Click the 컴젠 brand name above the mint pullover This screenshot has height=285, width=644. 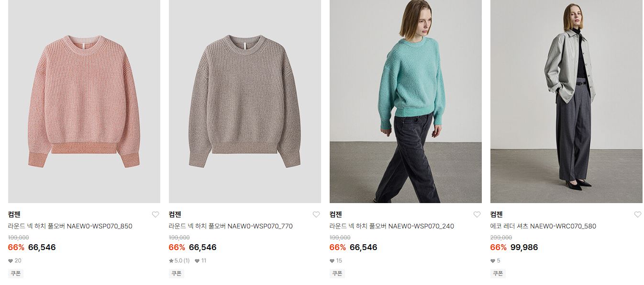click(336, 214)
